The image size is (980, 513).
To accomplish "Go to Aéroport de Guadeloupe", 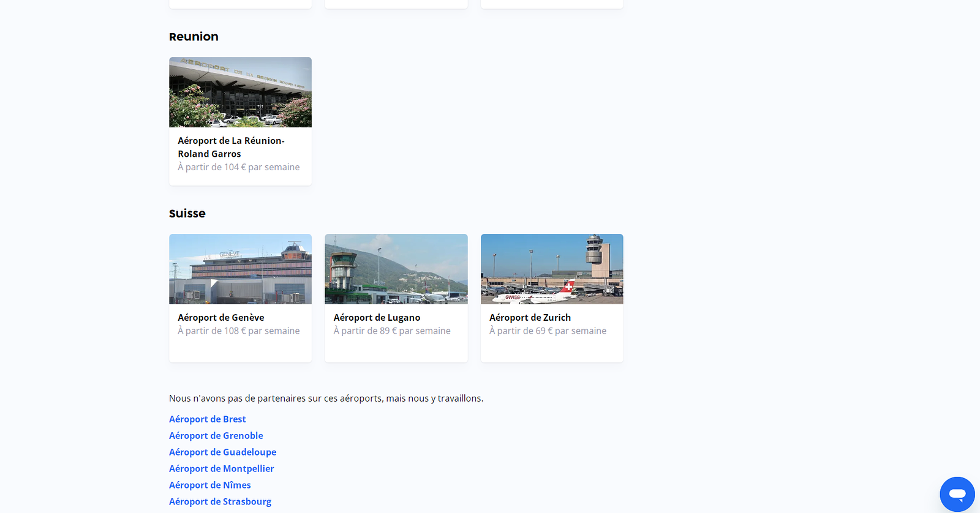I will (223, 452).
